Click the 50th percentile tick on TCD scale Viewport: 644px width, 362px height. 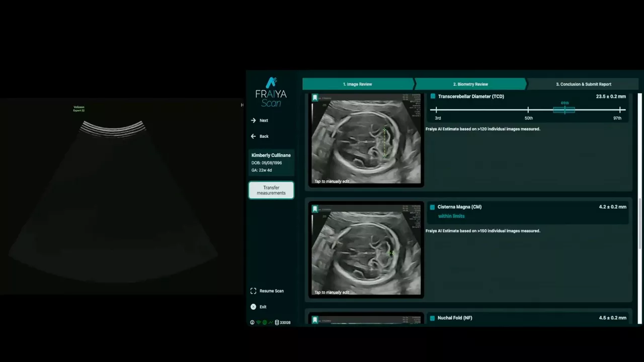tap(528, 110)
